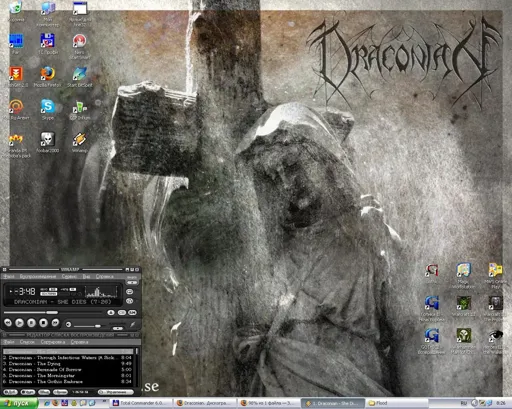Launch the Warhammer skull game shortcut
This screenshot has width=512, height=409.
click(463, 335)
